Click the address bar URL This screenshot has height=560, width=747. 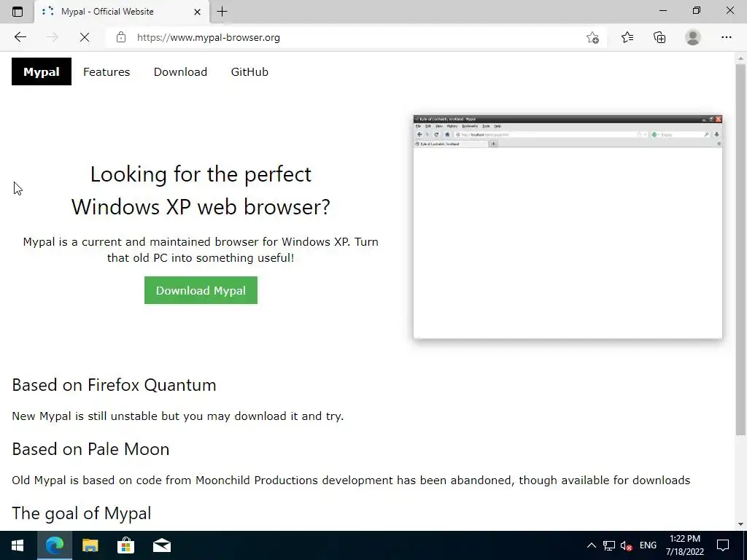click(x=208, y=37)
